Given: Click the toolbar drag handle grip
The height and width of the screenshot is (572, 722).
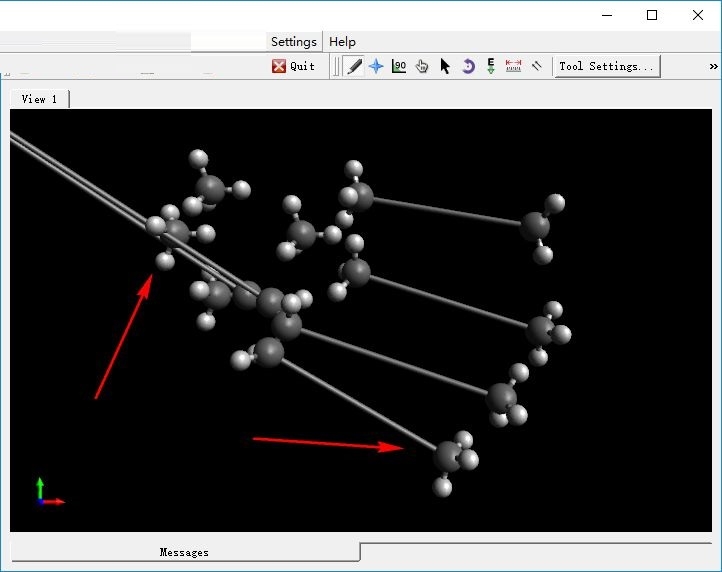Looking at the screenshot, I should (x=337, y=66).
